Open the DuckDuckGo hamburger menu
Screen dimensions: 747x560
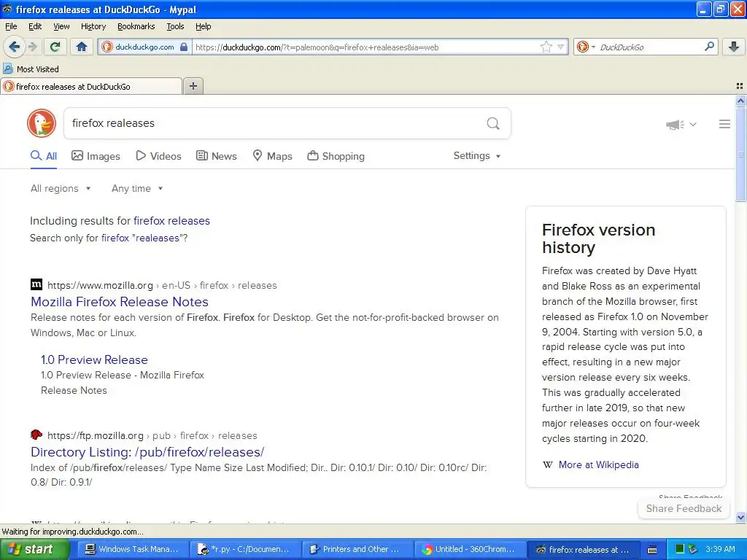coord(724,124)
